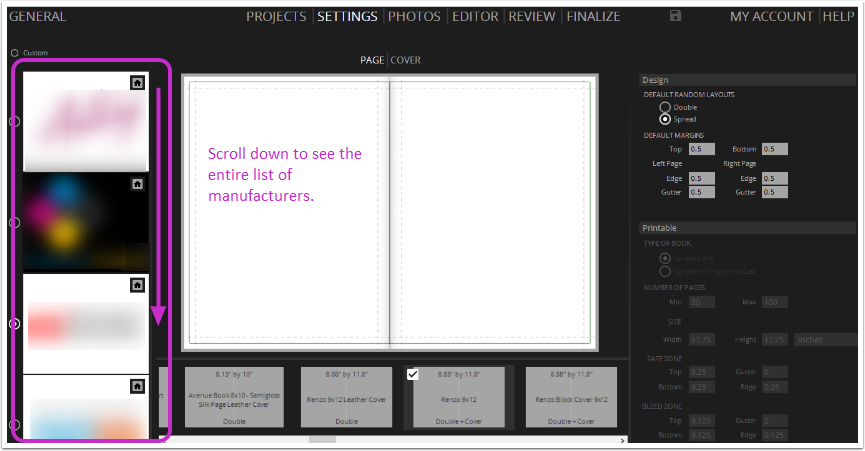Select pink logo manufacturer thumbnail
Viewport: 865px width, 451px height.
tap(86, 122)
